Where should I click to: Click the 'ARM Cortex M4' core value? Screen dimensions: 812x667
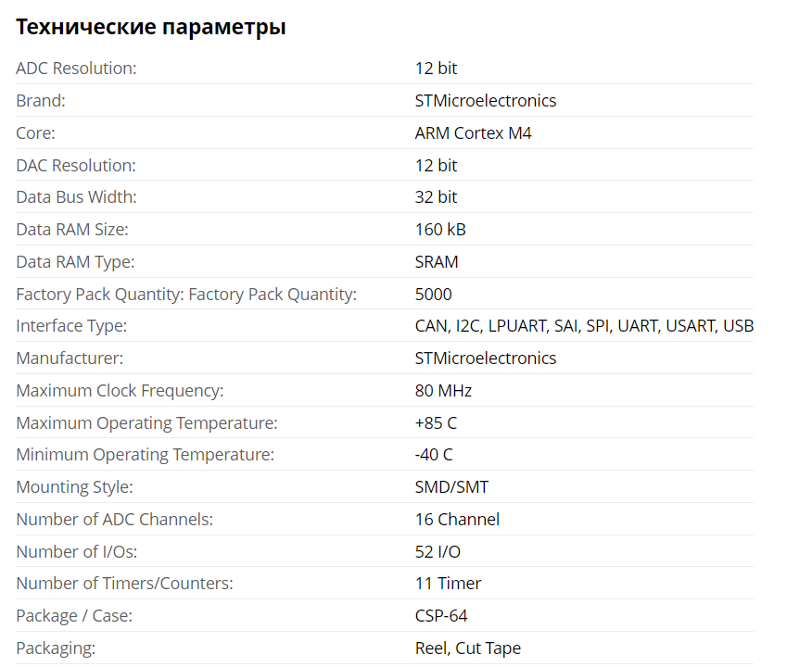473,133
